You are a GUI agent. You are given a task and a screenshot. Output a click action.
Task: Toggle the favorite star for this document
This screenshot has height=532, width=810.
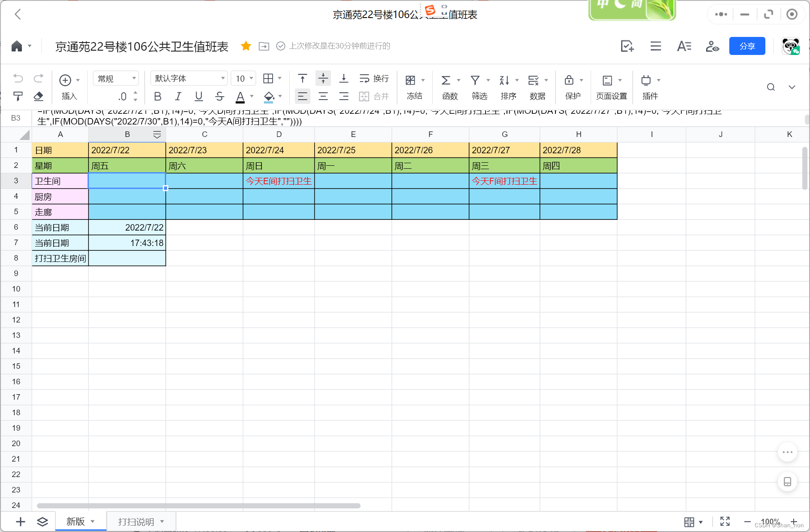pyautogui.click(x=246, y=46)
